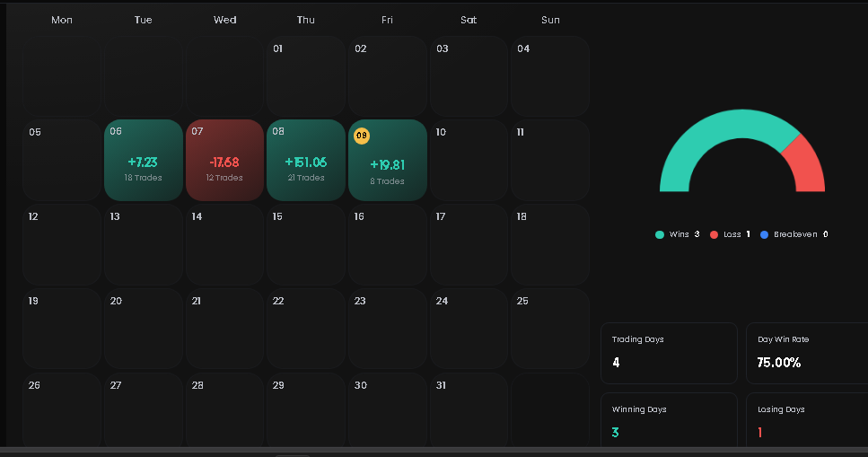Click the '21 Trades' label
The height and width of the screenshot is (457, 868).
(x=306, y=178)
